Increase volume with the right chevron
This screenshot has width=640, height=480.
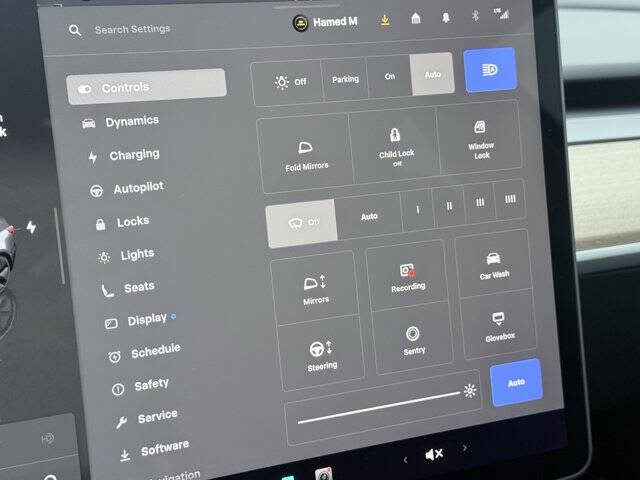pos(465,448)
